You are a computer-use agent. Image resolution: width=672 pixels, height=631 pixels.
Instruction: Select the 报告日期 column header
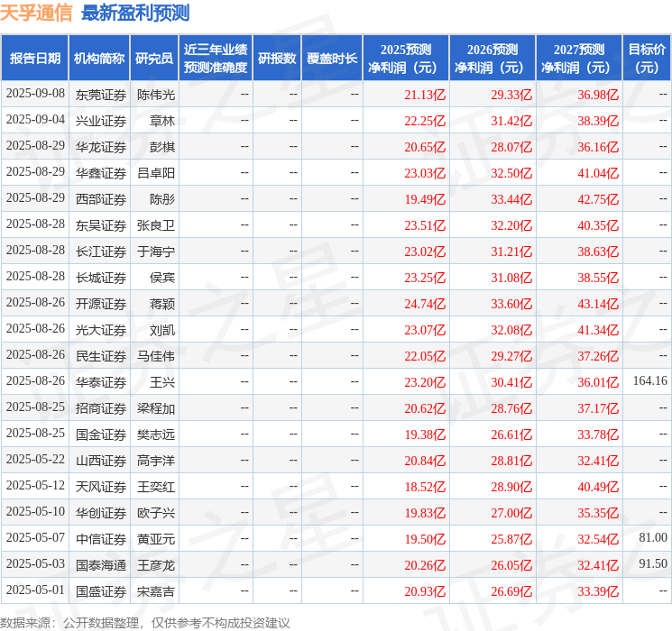[x=34, y=58]
